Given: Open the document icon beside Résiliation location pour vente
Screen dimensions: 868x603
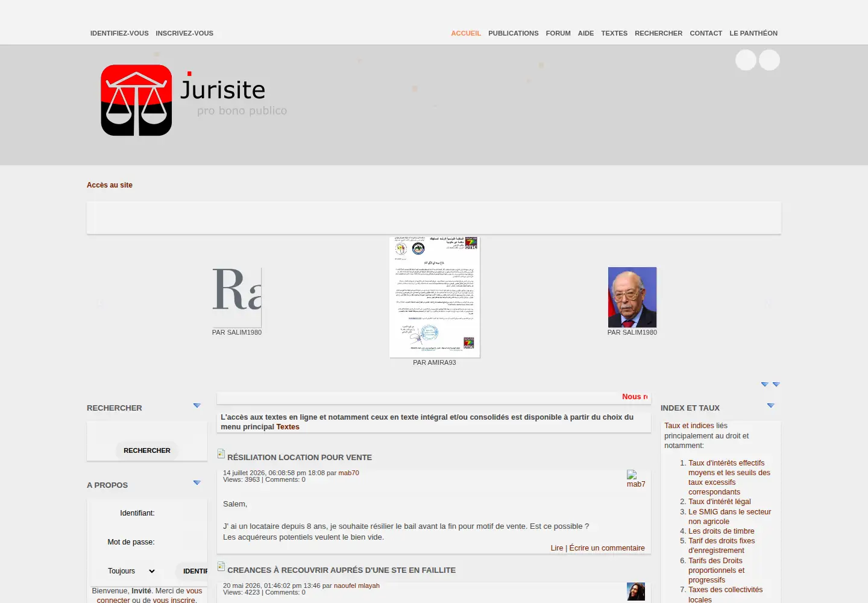Looking at the screenshot, I should (221, 454).
